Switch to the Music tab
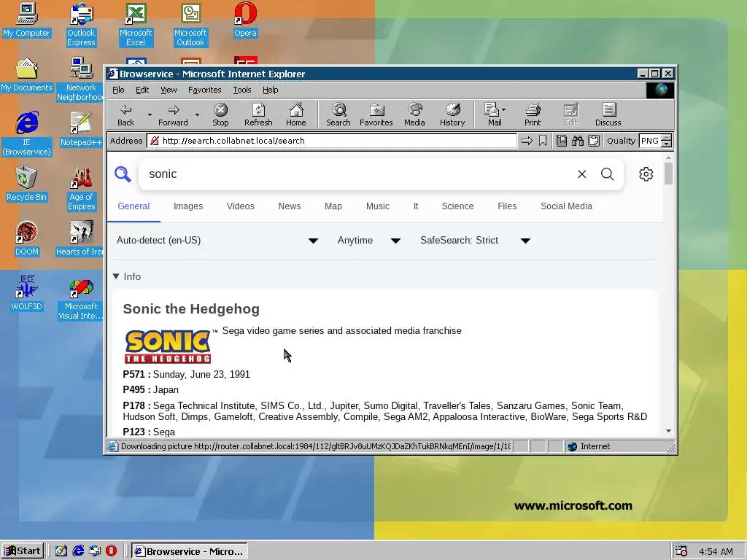The image size is (747, 560). 377,206
